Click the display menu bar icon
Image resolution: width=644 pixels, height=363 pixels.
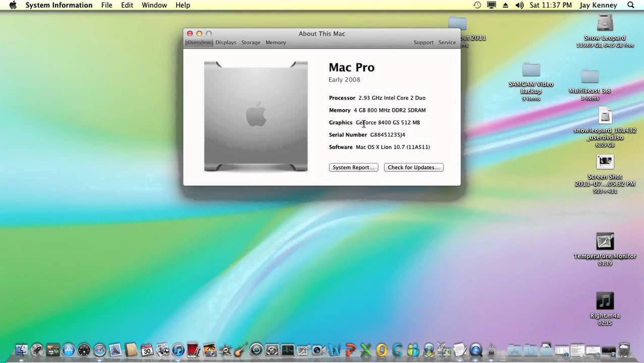click(x=491, y=5)
